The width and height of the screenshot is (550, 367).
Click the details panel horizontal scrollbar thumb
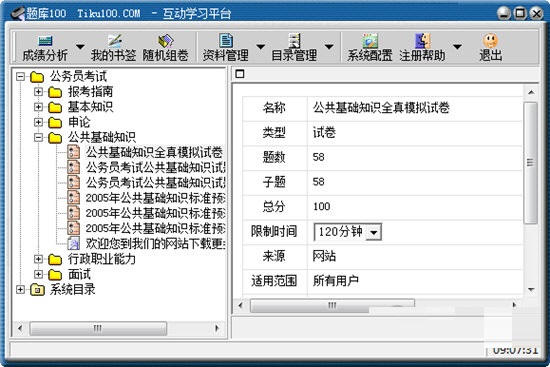point(332,305)
